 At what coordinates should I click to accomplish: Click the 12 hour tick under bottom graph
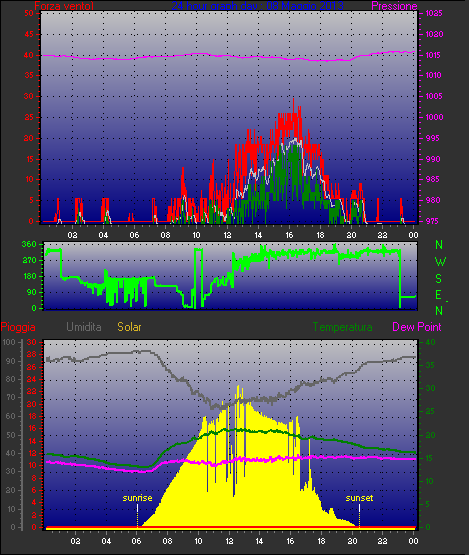click(x=229, y=541)
